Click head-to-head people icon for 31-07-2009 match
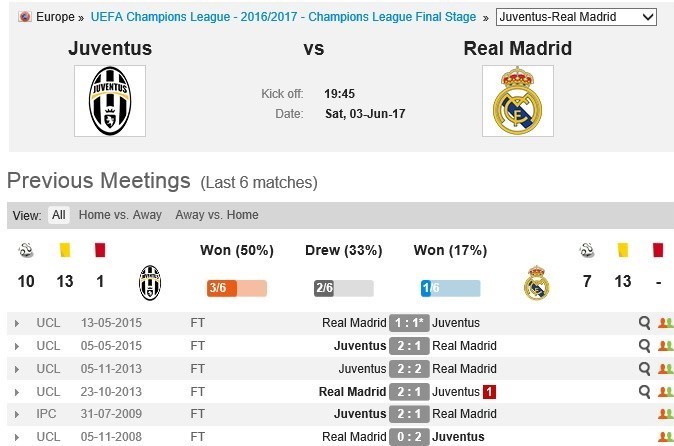674x446 pixels. pos(665,414)
